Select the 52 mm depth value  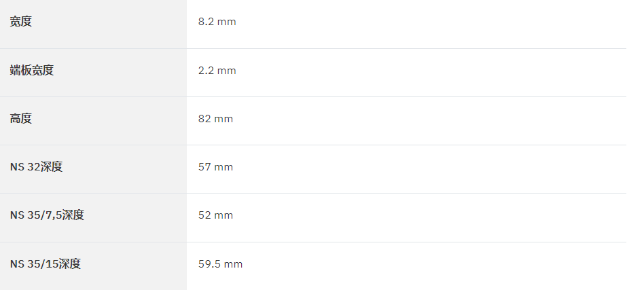tap(215, 215)
